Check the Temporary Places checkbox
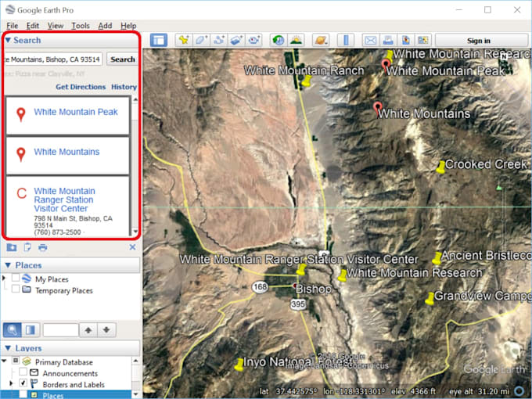The height and width of the screenshot is (399, 532). (x=16, y=289)
